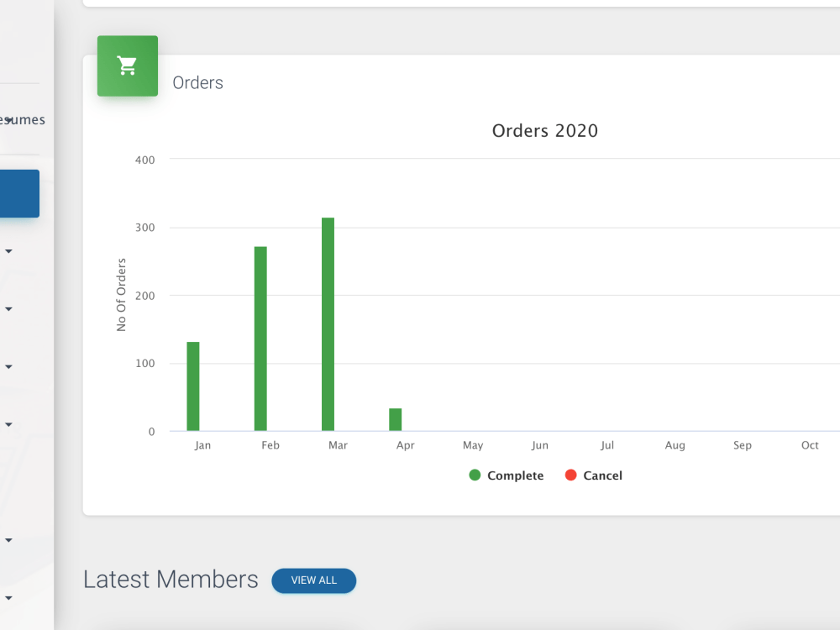
Task: Click the 300 y-axis value
Action: 144,228
